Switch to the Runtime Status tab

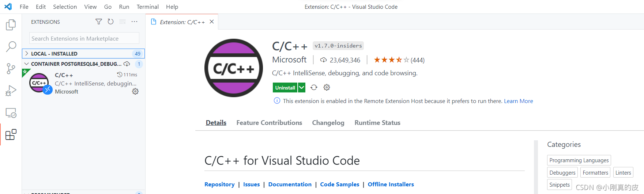[377, 123]
